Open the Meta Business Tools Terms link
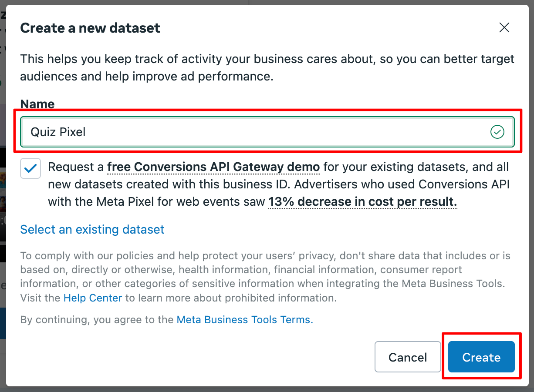The width and height of the screenshot is (534, 392). tap(245, 320)
